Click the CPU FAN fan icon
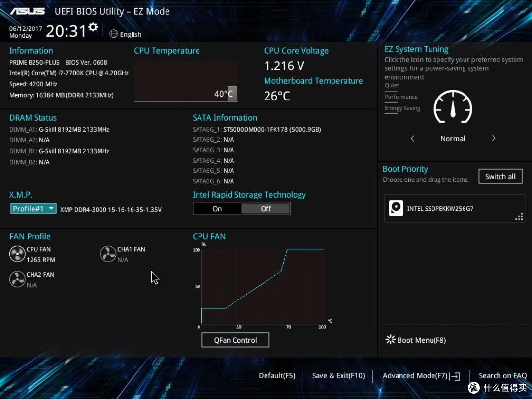532x399 pixels. pyautogui.click(x=17, y=254)
